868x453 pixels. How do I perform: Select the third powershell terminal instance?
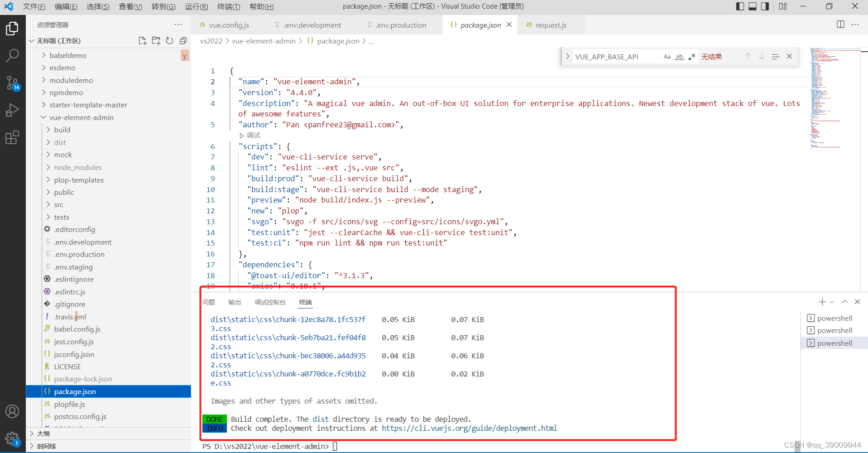pos(834,343)
